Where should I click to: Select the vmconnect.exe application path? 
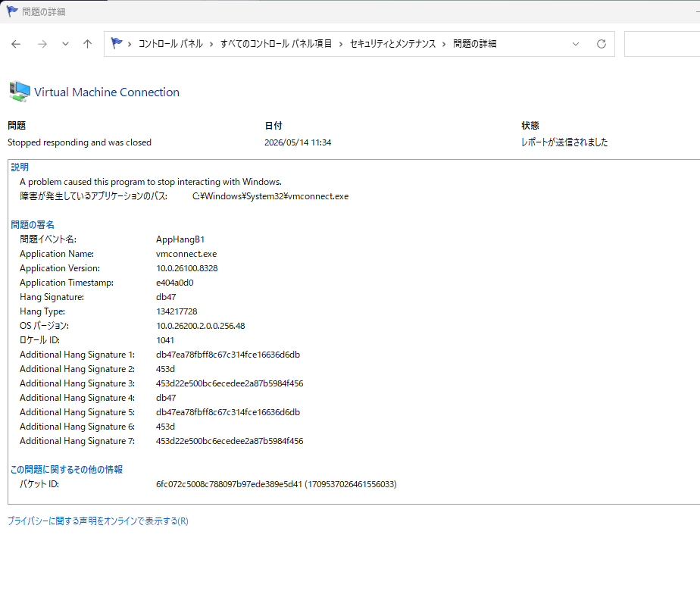(270, 196)
